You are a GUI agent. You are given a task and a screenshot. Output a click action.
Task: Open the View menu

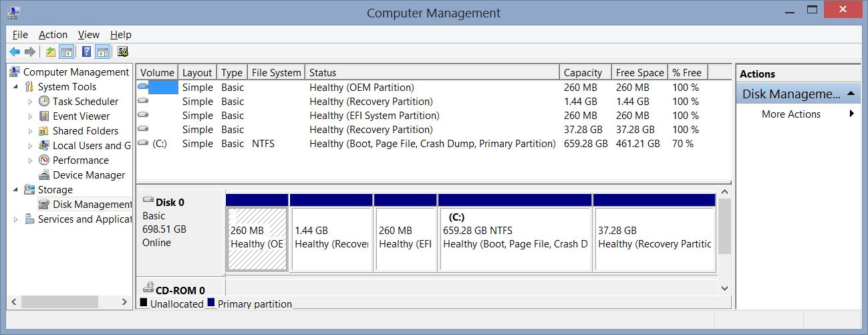(x=88, y=35)
